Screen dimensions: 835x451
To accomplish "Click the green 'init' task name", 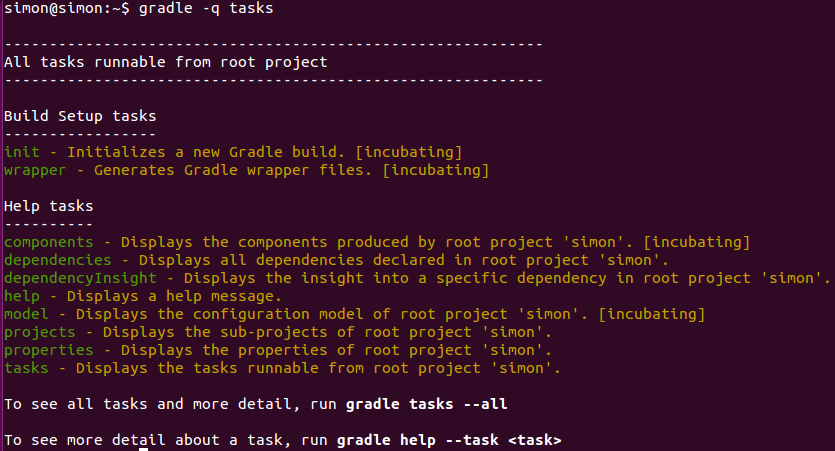I will (x=21, y=152).
